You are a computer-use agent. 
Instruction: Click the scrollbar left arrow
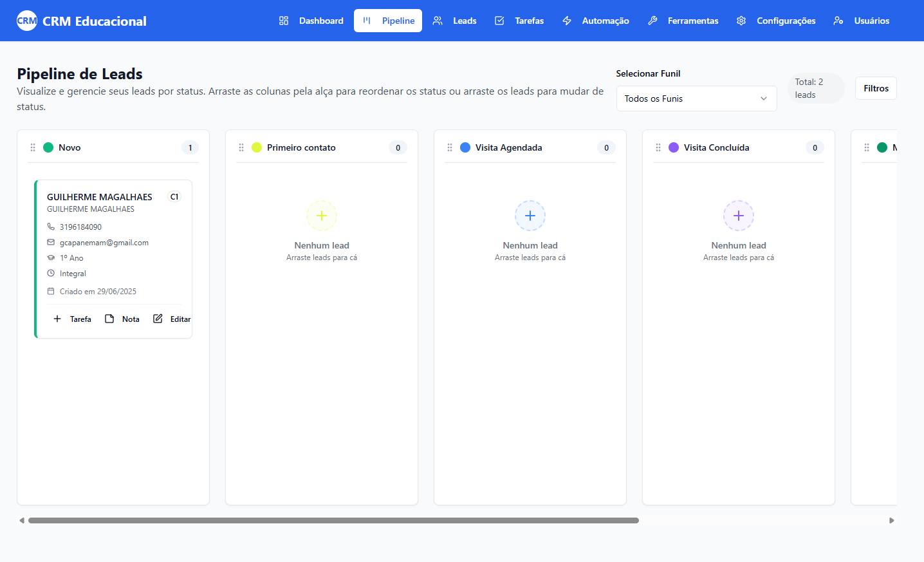click(22, 520)
